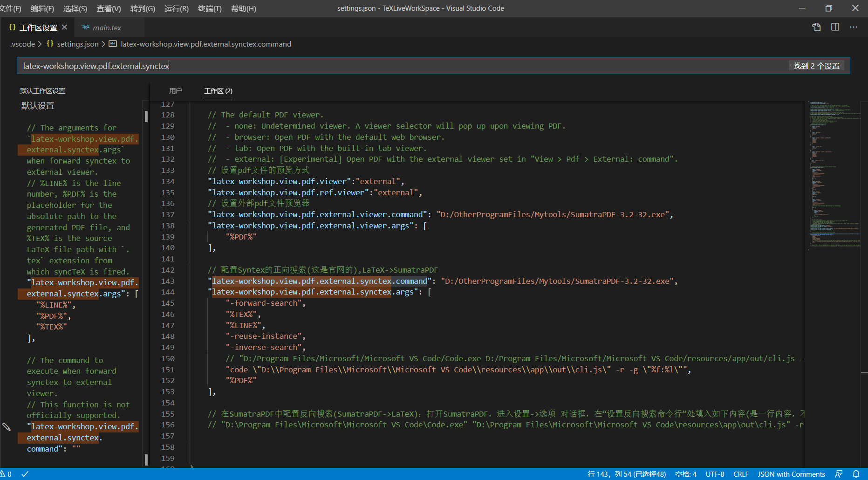Screen dimensions: 868x480
Task: Click the JSON with Comments language mode
Action: click(792, 474)
